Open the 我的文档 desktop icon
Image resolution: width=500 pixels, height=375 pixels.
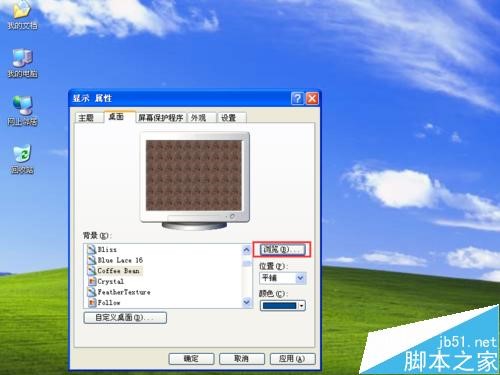pos(22,15)
